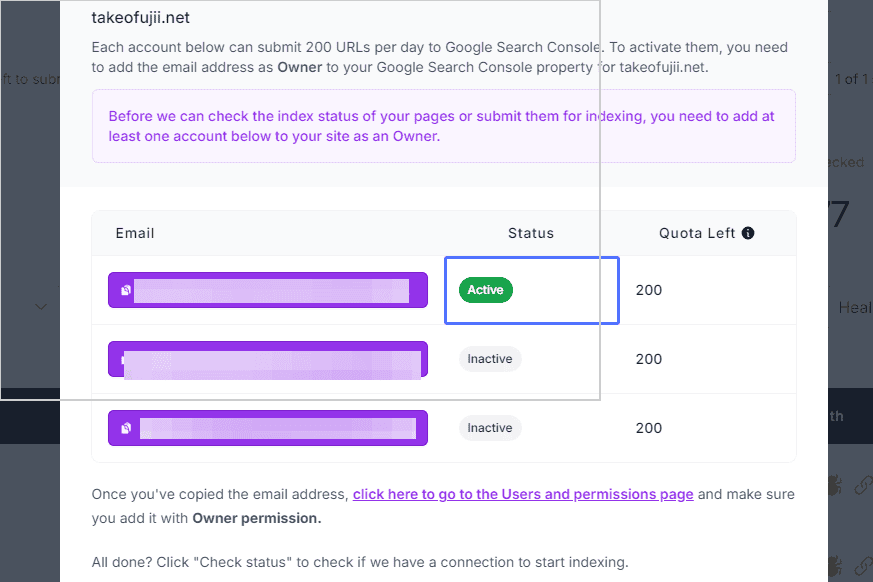Click the Inactive badge in the second row
This screenshot has width=873, height=582.
(490, 359)
